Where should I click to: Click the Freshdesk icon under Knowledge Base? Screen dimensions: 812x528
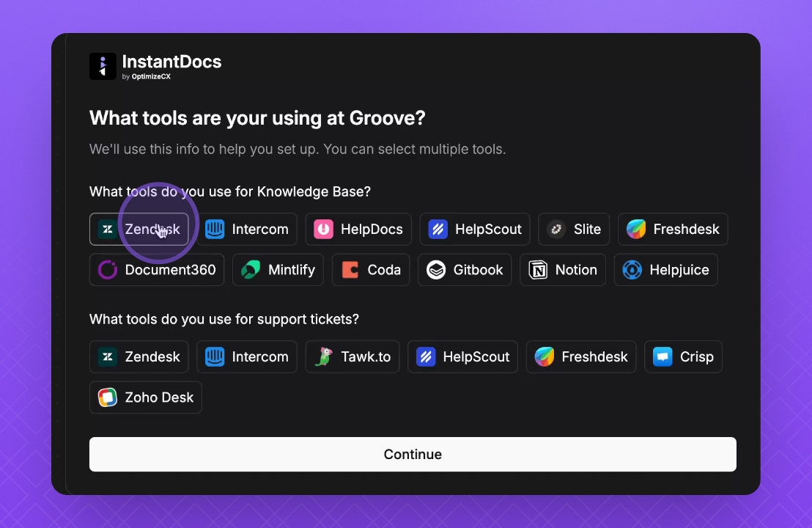(x=636, y=229)
